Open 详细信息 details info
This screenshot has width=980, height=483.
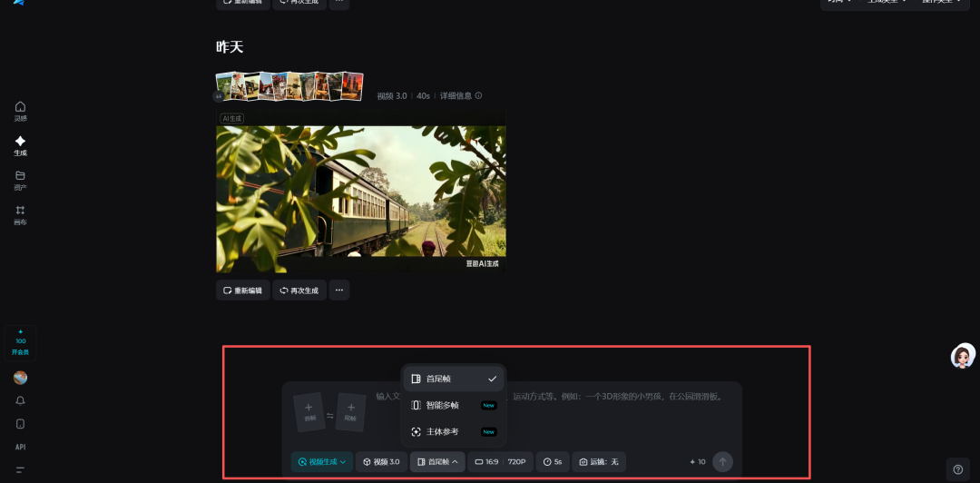461,95
